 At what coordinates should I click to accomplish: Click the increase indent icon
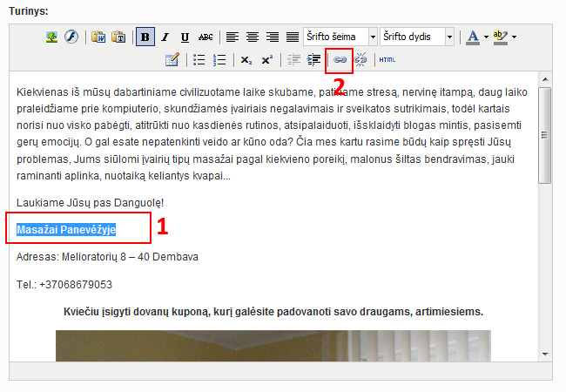[313, 60]
